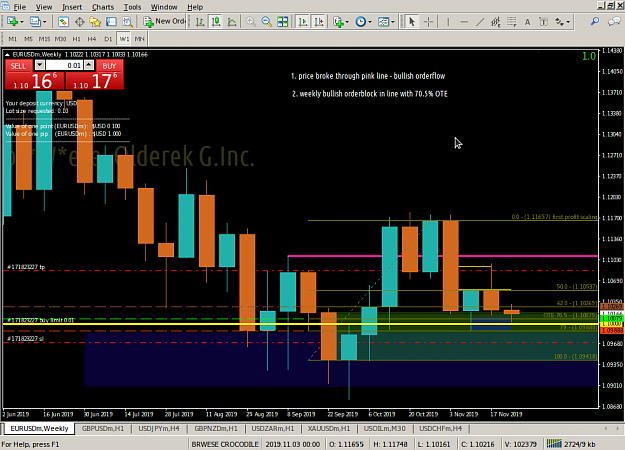The width and height of the screenshot is (625, 450).
Task: Click the search magnifier icon
Action: click(x=595, y=22)
